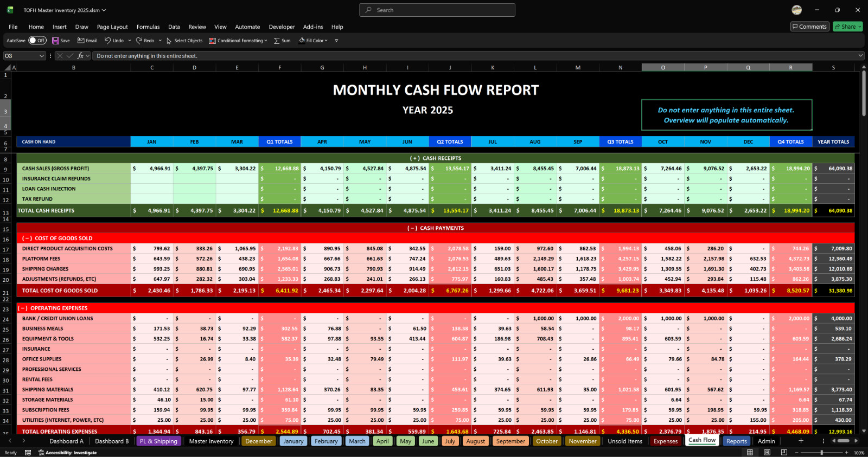The image size is (868, 457).
Task: Click the Sum sigma icon
Action: point(277,41)
